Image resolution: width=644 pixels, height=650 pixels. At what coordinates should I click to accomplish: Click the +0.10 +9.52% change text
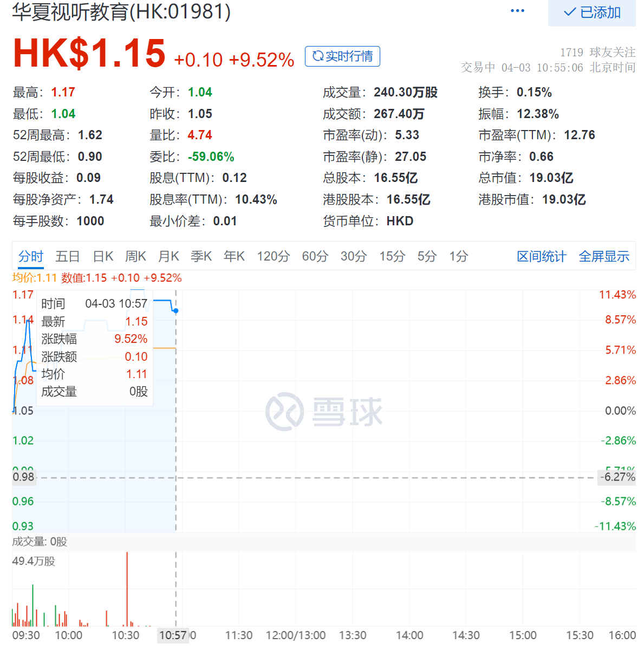tap(234, 60)
